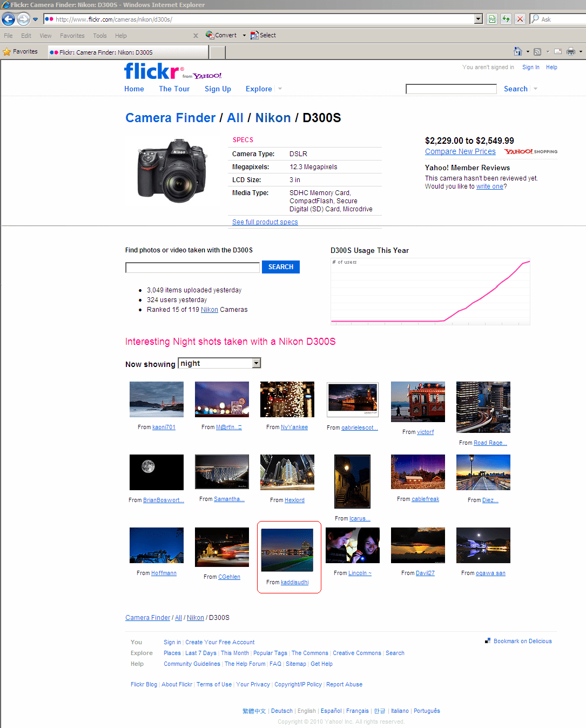Click the D300S usage chart
The image size is (586, 728).
430,291
